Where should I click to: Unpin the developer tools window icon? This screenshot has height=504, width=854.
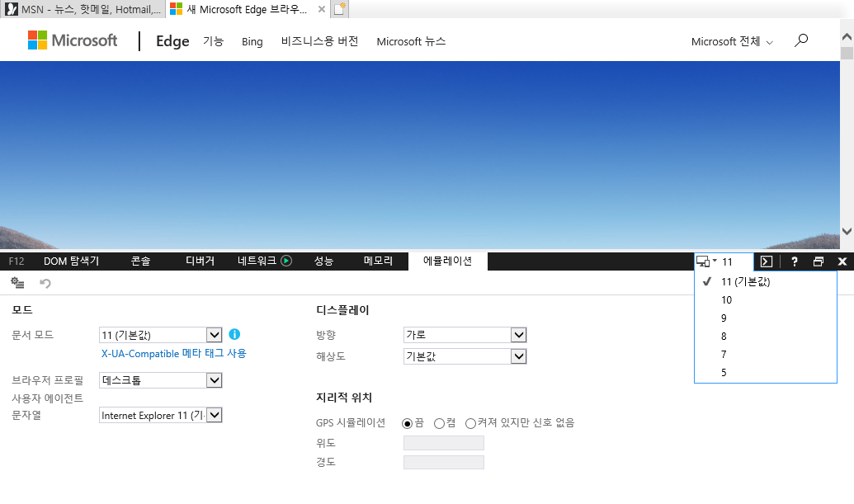point(818,261)
